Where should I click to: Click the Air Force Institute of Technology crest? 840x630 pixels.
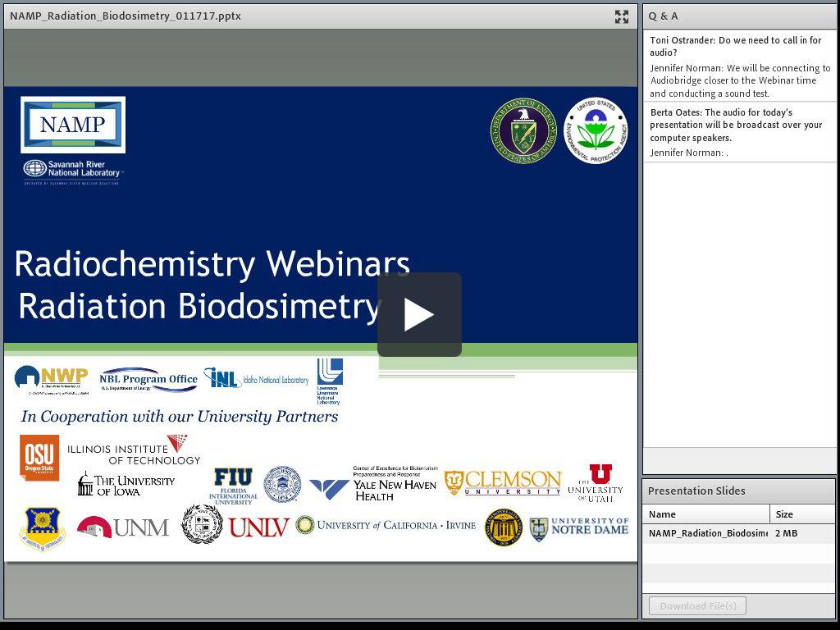(43, 529)
